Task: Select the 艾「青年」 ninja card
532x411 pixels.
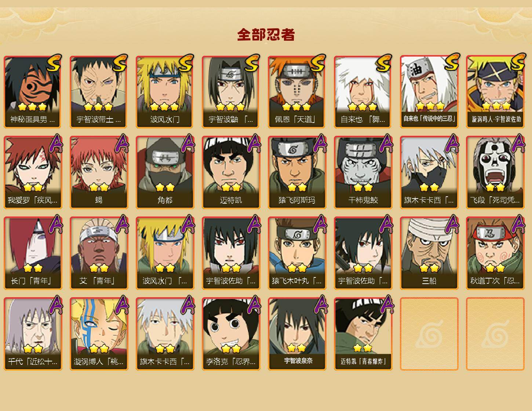Action: click(99, 253)
